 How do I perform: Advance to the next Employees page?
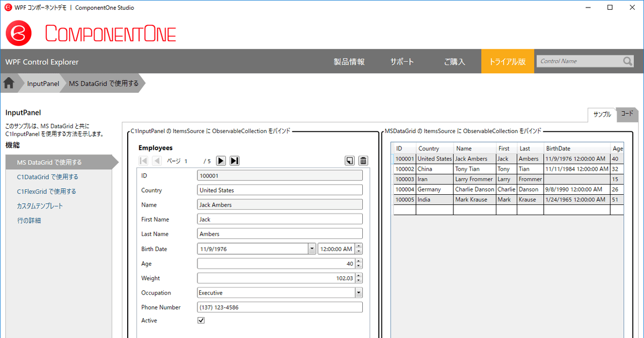coord(221,160)
